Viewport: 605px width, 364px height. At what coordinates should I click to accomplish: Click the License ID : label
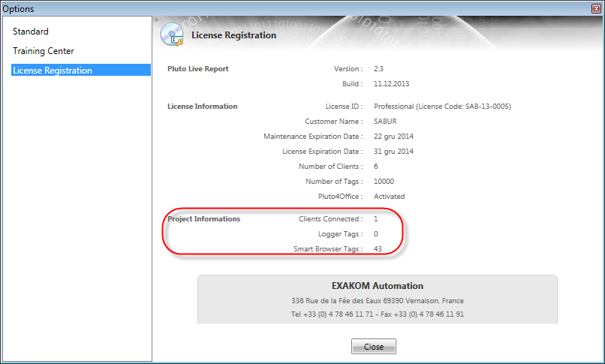[345, 107]
